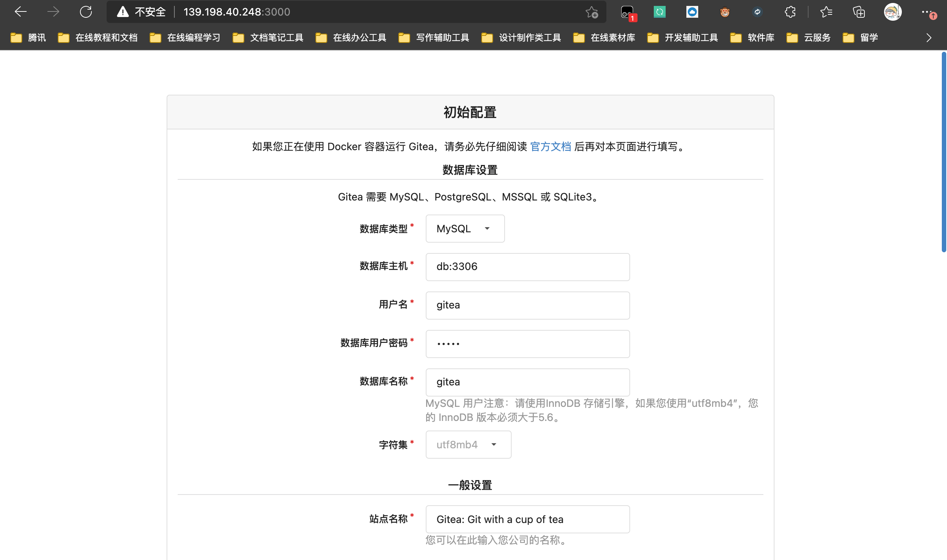
Task: Expand the 字符集 utf8mb4 dropdown
Action: pyautogui.click(x=468, y=445)
